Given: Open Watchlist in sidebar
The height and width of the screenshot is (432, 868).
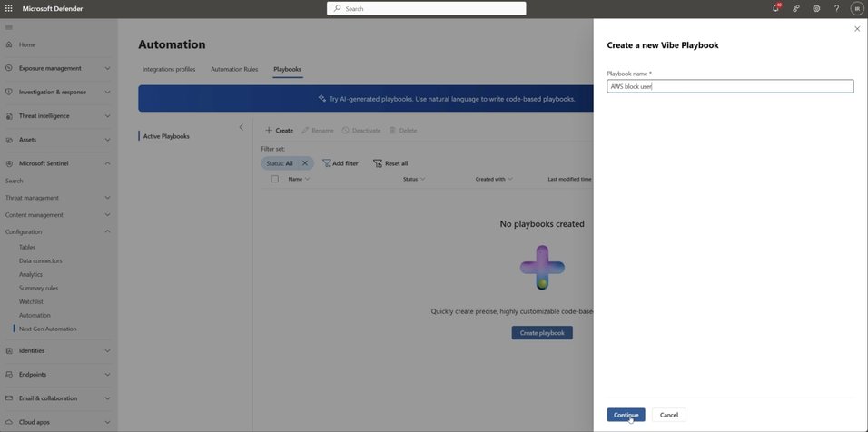Looking at the screenshot, I should [x=31, y=301].
